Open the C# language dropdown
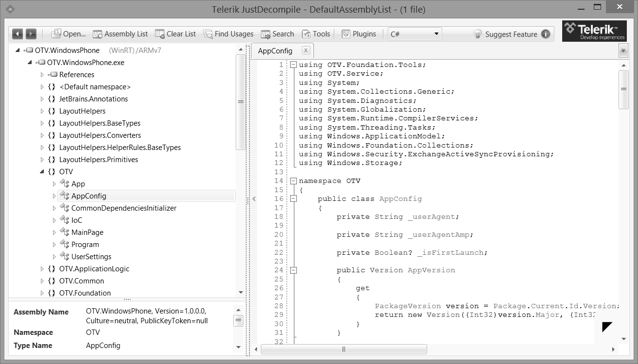This screenshot has height=364, width=638. (x=415, y=33)
